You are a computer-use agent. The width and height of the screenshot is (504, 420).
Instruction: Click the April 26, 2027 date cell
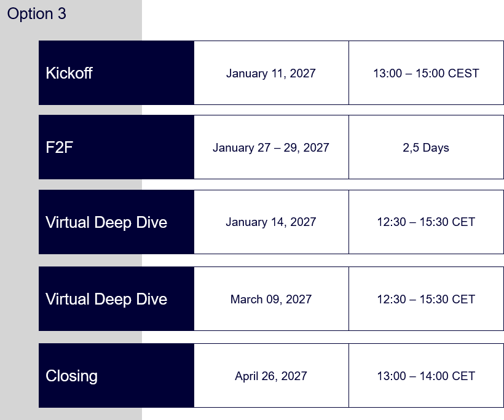pyautogui.click(x=271, y=375)
